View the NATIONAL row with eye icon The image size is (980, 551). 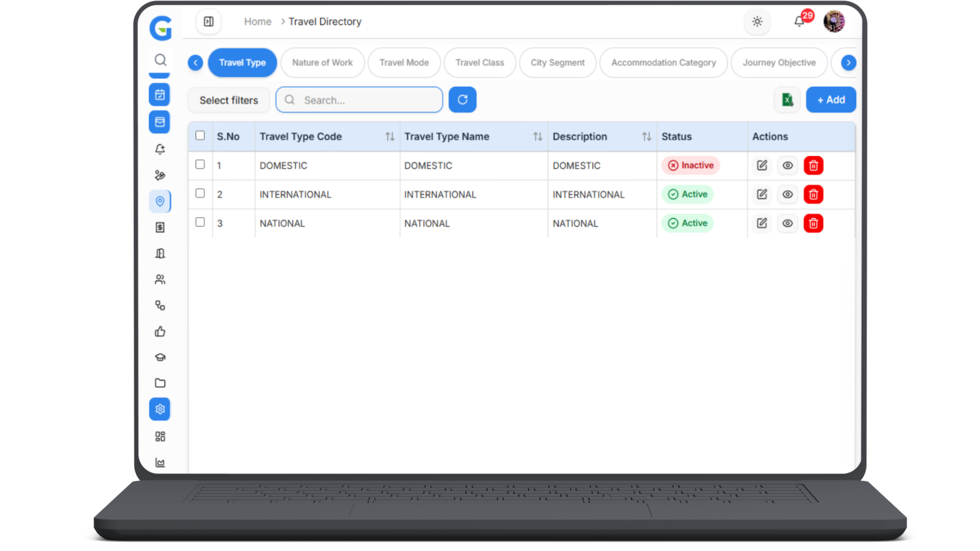click(x=788, y=223)
